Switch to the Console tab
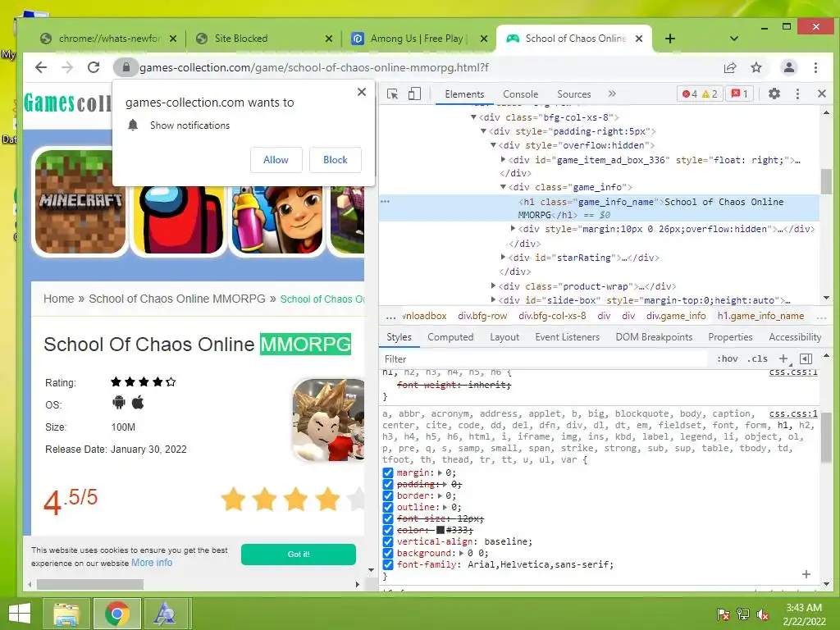This screenshot has height=630, width=840. click(520, 94)
